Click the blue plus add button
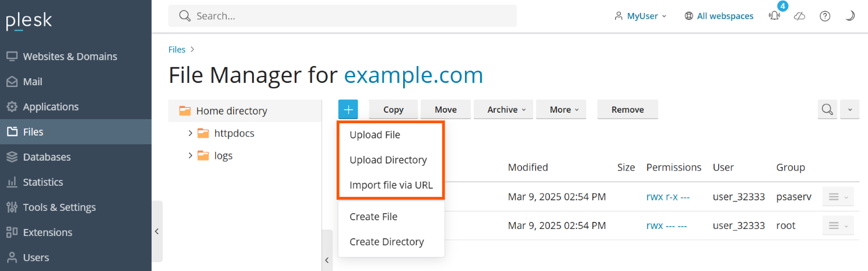The image size is (868, 271). point(348,109)
